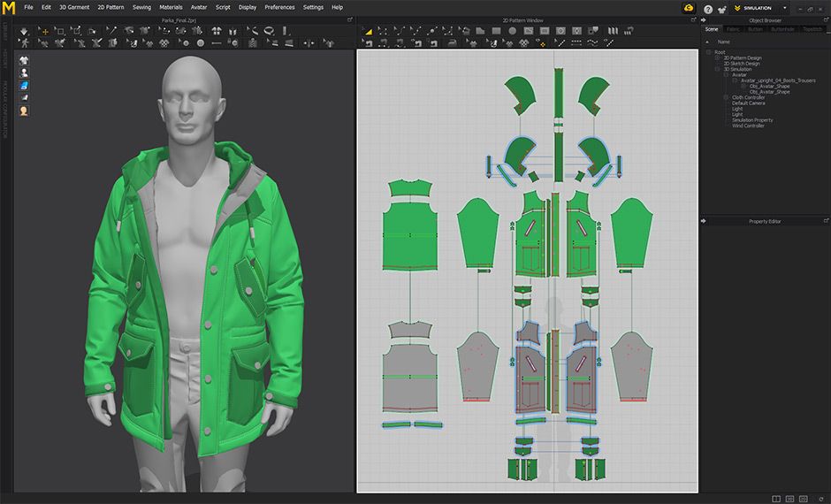Click the garment display icon in 3D viewport
This screenshot has width=831, height=504.
(24, 61)
